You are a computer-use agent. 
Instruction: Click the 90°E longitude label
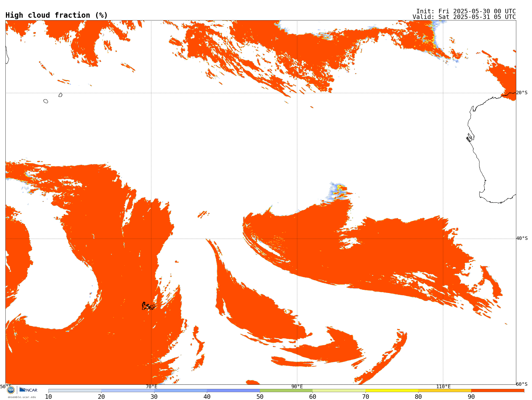point(297,386)
